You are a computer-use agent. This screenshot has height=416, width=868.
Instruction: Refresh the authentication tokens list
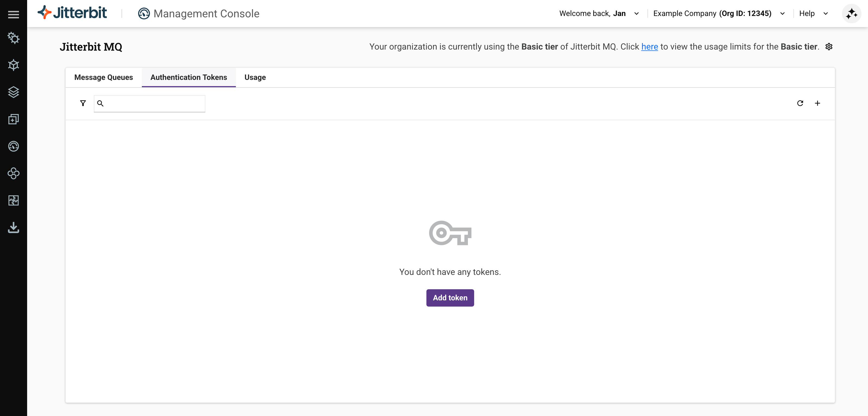[800, 103]
